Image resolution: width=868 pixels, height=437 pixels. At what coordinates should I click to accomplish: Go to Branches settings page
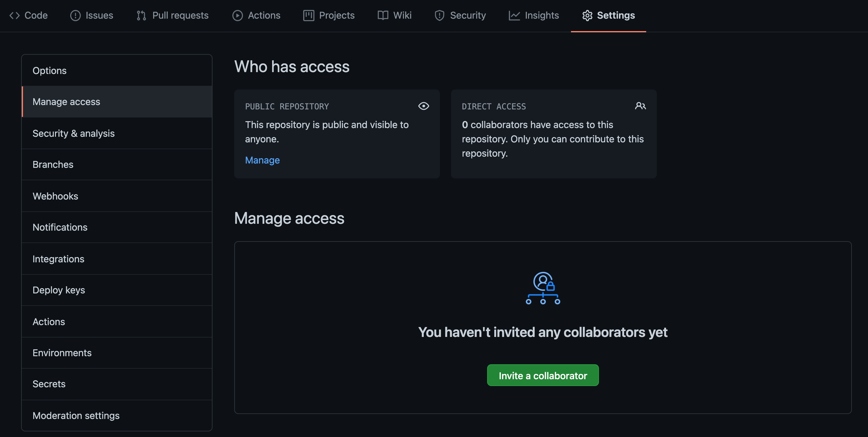[53, 164]
